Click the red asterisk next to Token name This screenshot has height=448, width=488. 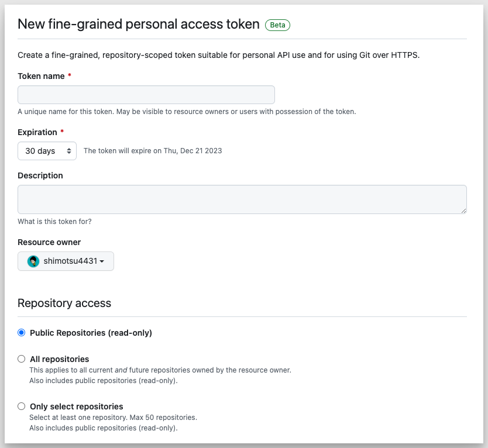pyautogui.click(x=71, y=75)
